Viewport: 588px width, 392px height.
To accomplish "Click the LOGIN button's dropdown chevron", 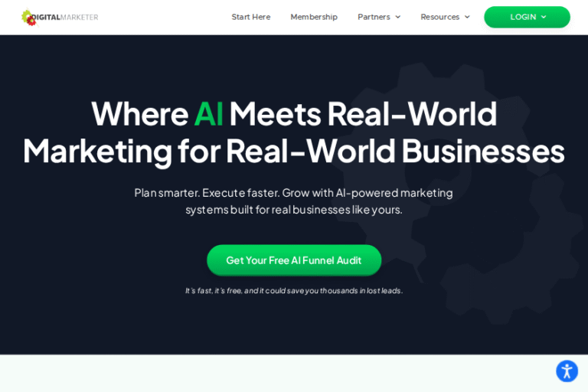I will [544, 17].
